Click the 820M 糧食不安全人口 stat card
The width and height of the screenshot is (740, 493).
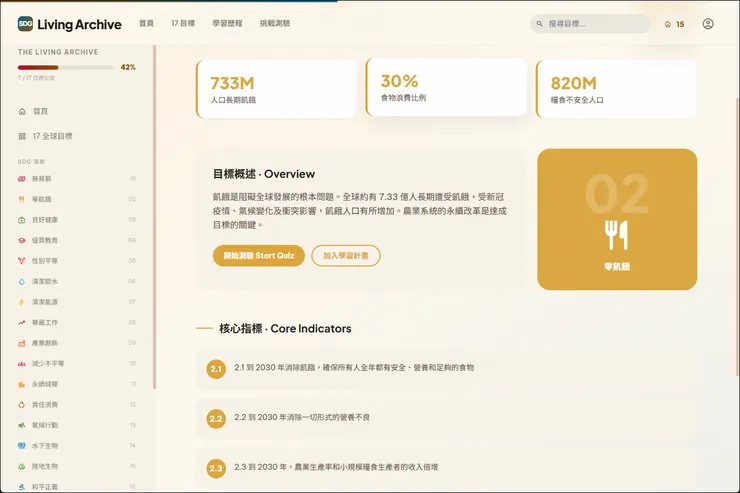tap(616, 89)
